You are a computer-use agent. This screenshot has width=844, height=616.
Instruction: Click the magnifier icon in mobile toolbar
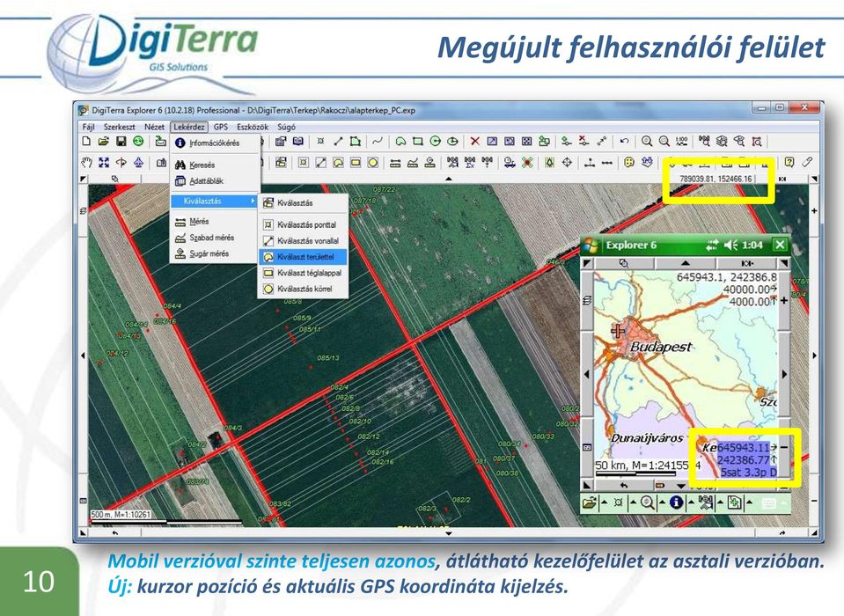648,503
